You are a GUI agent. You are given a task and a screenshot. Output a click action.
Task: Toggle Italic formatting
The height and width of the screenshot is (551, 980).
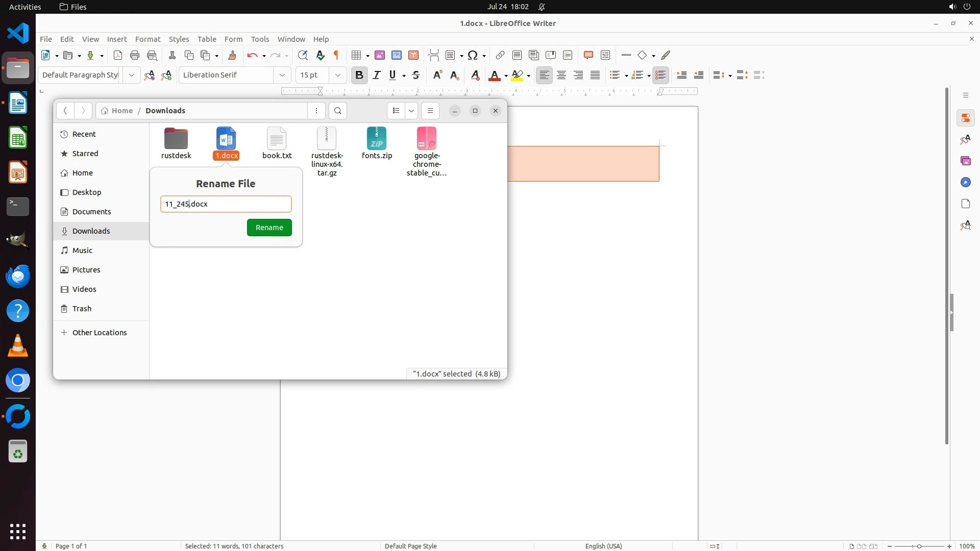click(377, 75)
